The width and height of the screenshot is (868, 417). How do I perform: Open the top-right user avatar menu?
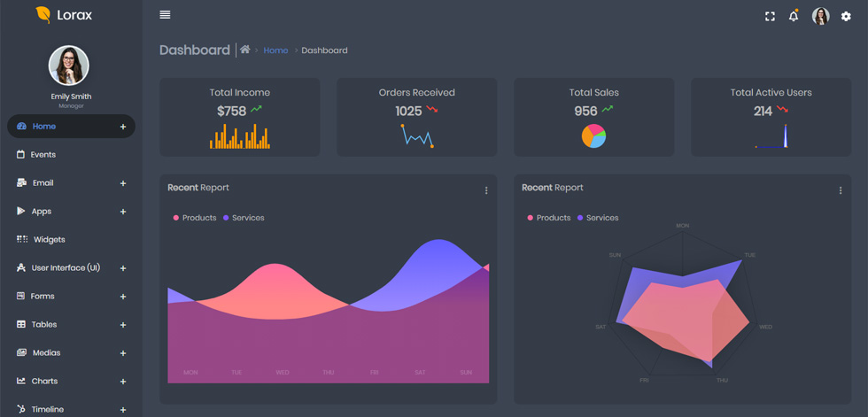tap(820, 16)
